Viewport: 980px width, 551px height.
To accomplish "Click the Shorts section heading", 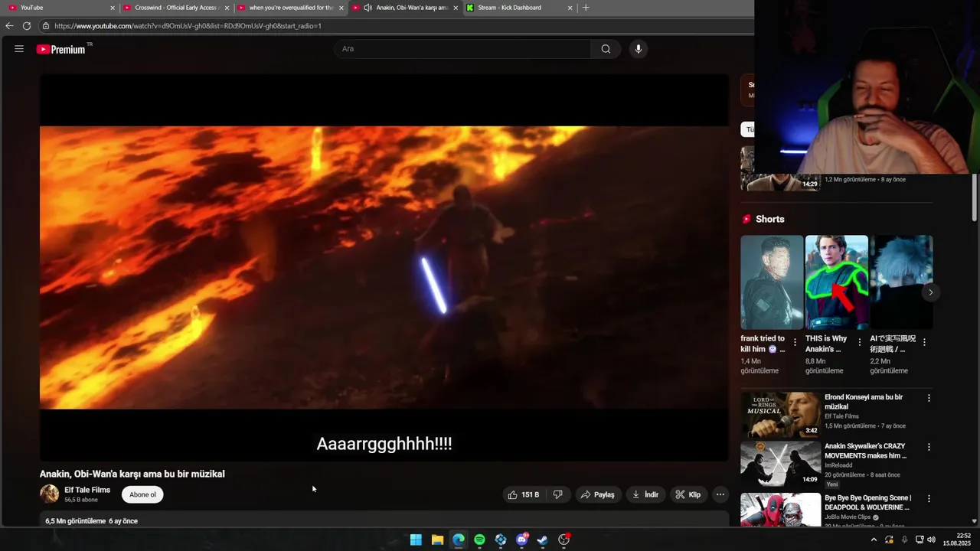I will (x=769, y=219).
